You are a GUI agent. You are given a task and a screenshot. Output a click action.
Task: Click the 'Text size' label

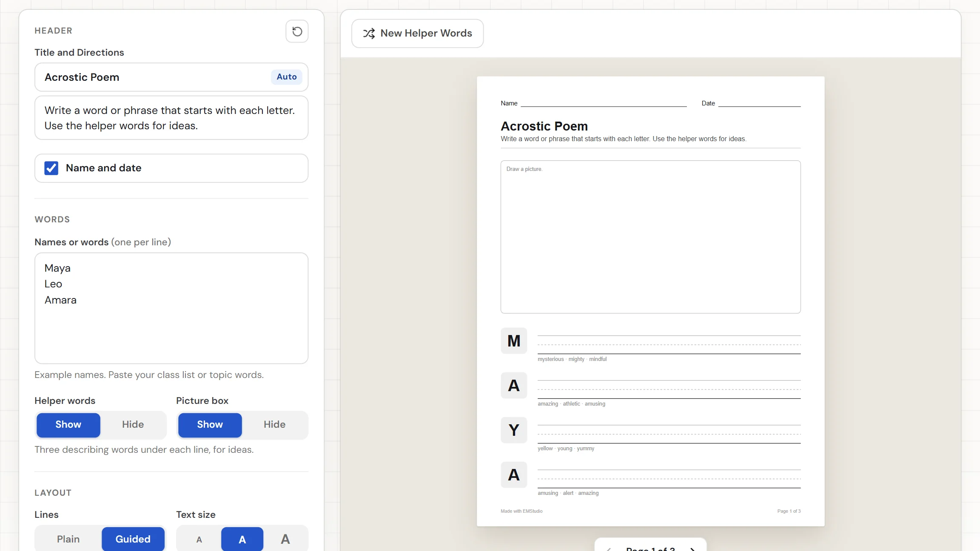pyautogui.click(x=196, y=515)
